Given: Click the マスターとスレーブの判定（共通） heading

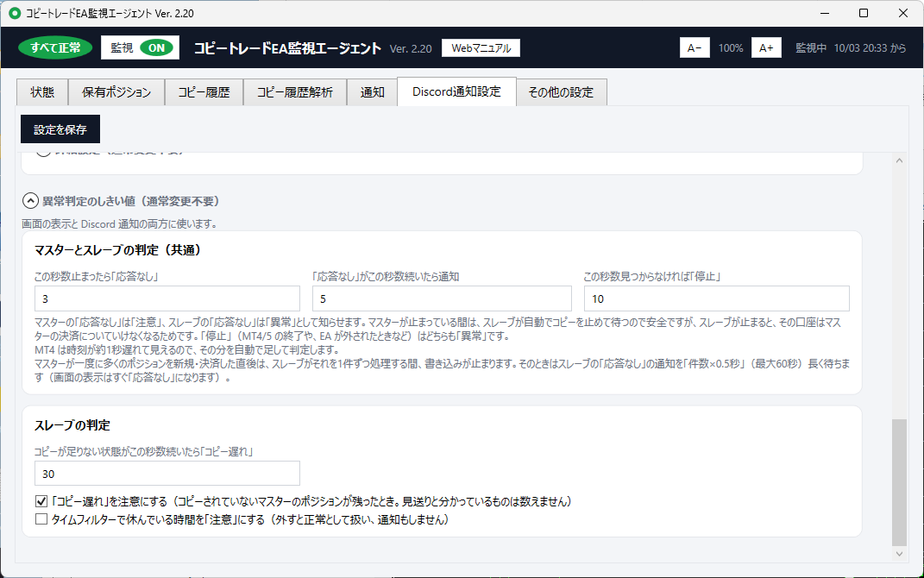Looking at the screenshot, I should click(x=118, y=250).
